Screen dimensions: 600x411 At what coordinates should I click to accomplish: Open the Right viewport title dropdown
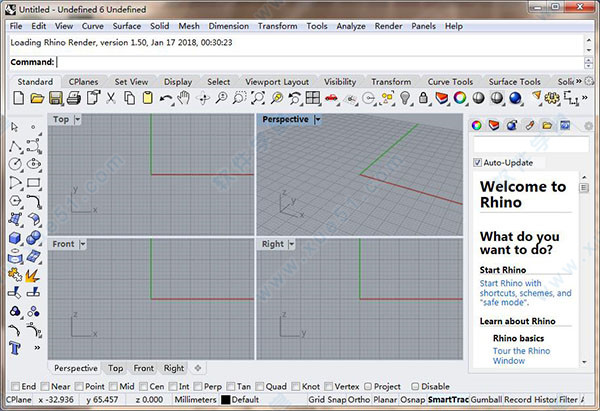pos(292,243)
